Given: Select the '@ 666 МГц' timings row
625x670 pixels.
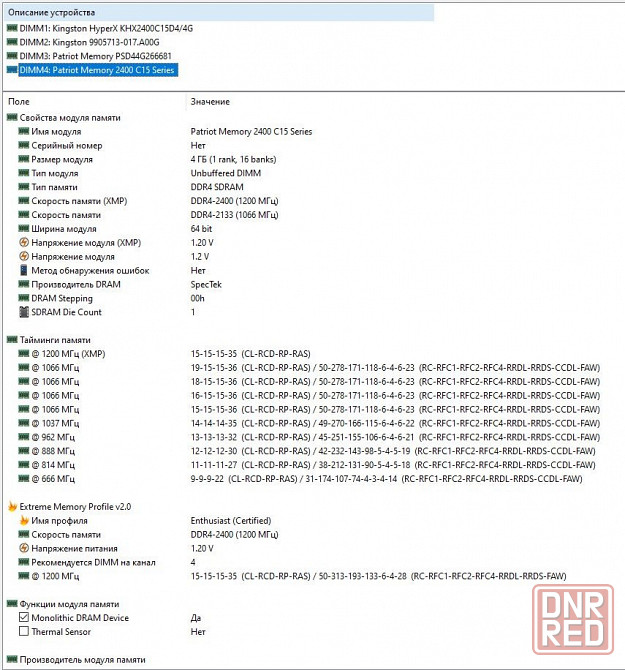Looking at the screenshot, I should point(300,479).
